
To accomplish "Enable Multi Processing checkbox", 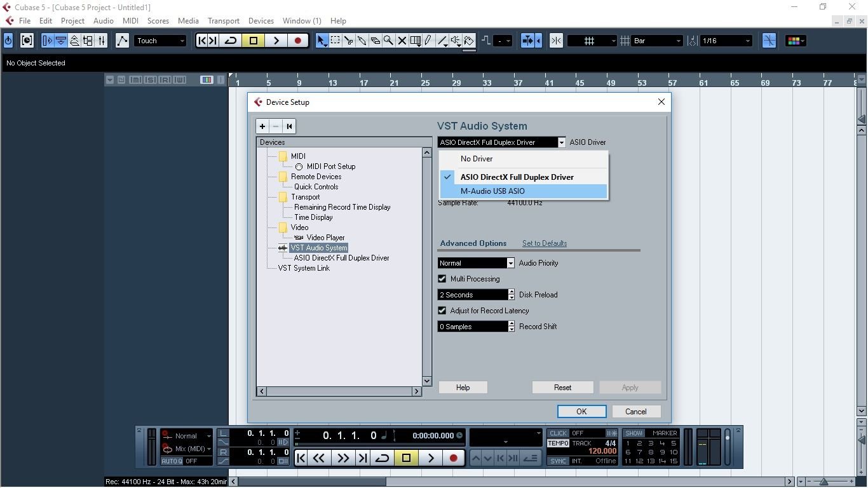I will point(442,279).
